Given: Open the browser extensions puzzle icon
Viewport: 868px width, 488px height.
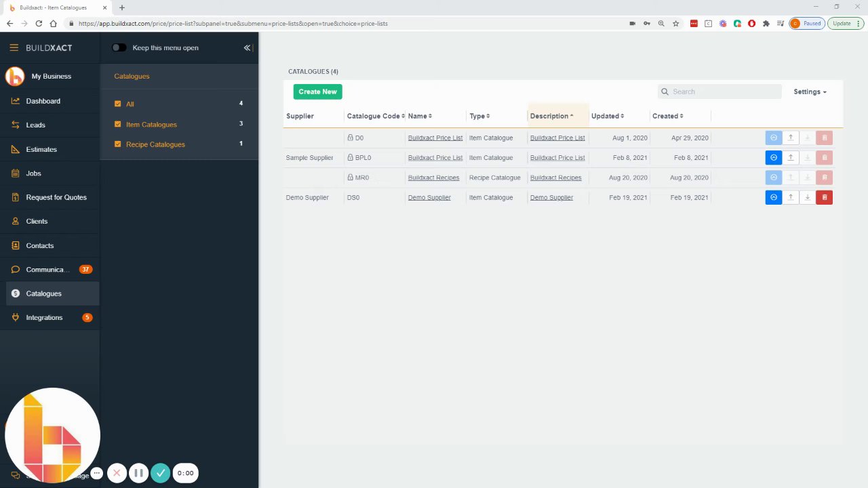Looking at the screenshot, I should coord(766,23).
